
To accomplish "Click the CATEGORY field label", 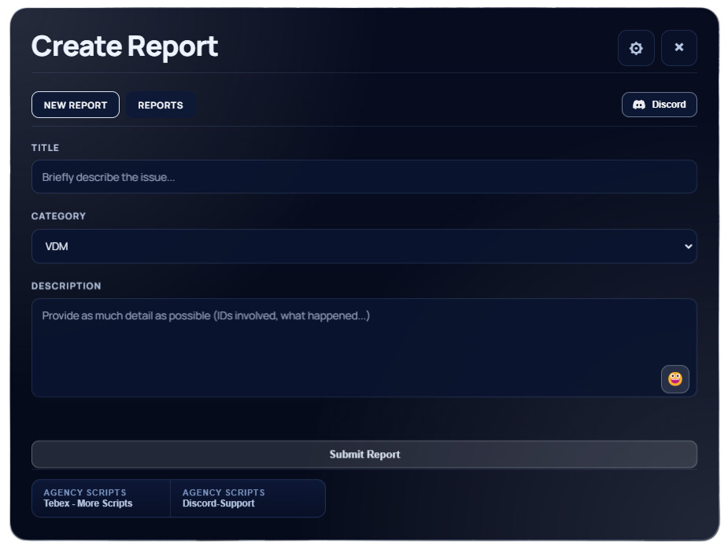I will (58, 216).
